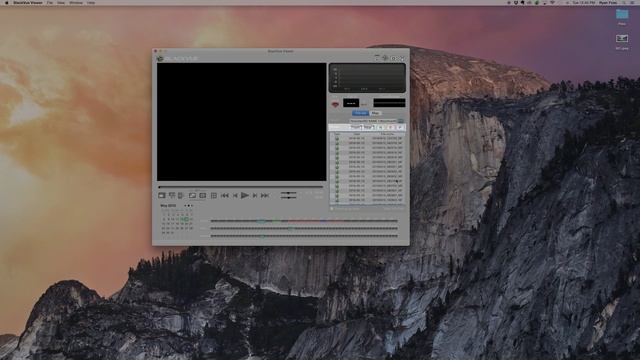Step back one frame
This screenshot has width=640, height=360.
pyautogui.click(x=235, y=196)
